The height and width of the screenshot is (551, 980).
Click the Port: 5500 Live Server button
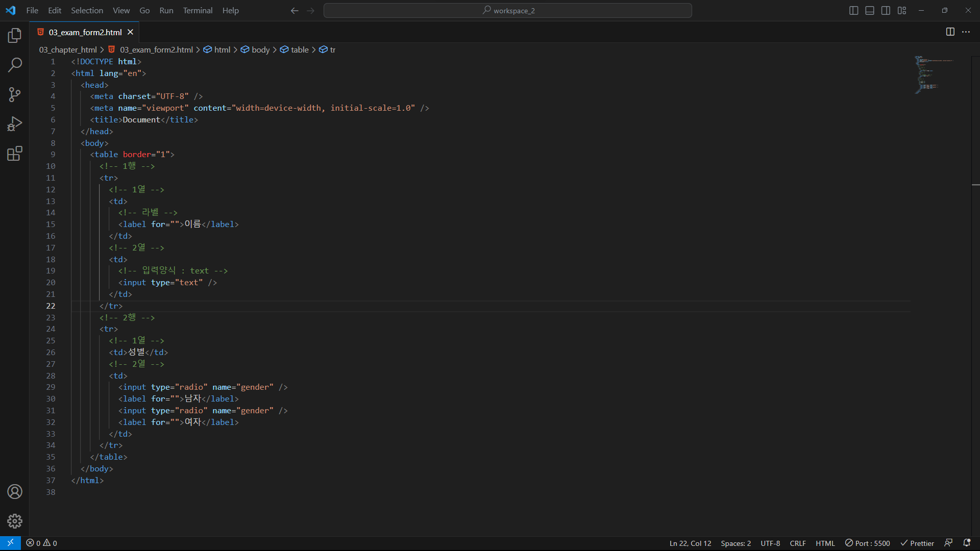click(868, 543)
